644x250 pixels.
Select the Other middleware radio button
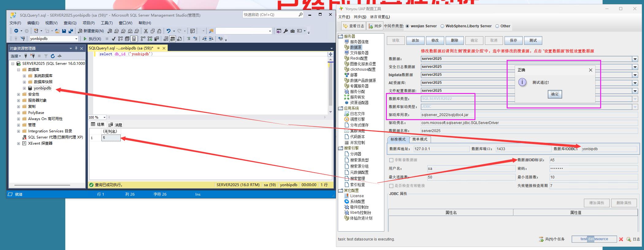[497, 26]
